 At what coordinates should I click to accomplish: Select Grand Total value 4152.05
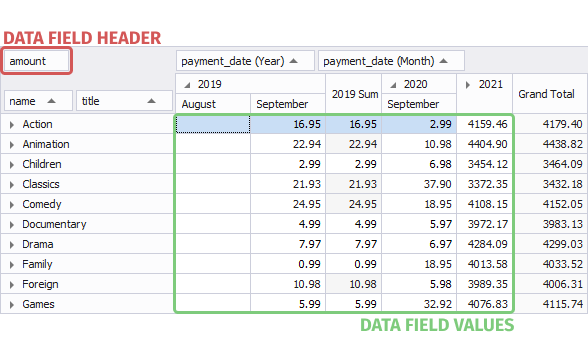550,204
